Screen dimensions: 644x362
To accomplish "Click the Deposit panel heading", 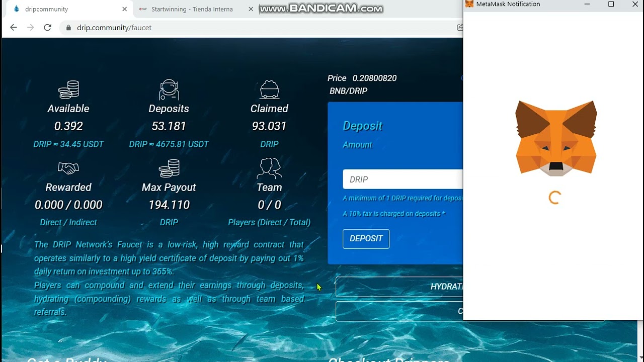I will pos(363,126).
